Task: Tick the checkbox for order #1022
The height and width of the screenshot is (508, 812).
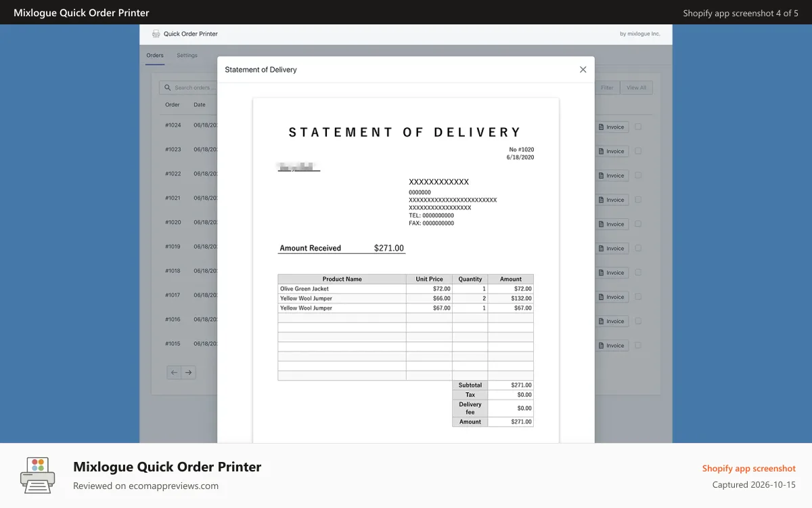Action: [x=638, y=175]
